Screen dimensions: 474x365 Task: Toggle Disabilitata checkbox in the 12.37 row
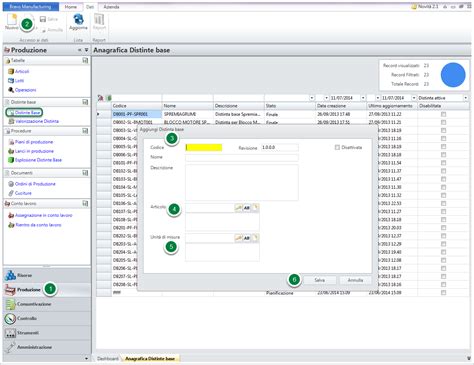point(443,236)
